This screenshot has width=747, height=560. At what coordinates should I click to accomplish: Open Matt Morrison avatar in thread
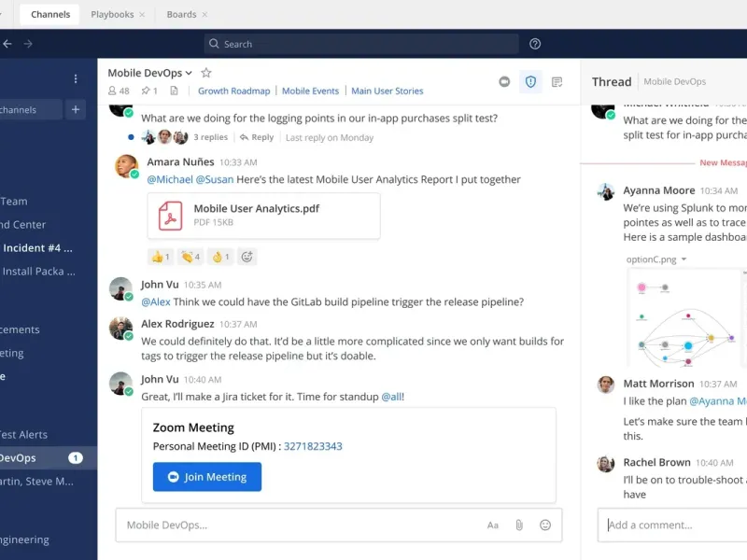605,385
